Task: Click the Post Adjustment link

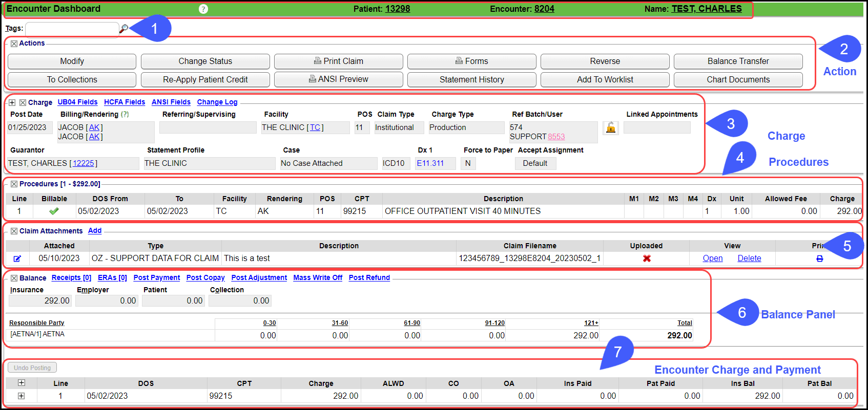Action: 259,277
